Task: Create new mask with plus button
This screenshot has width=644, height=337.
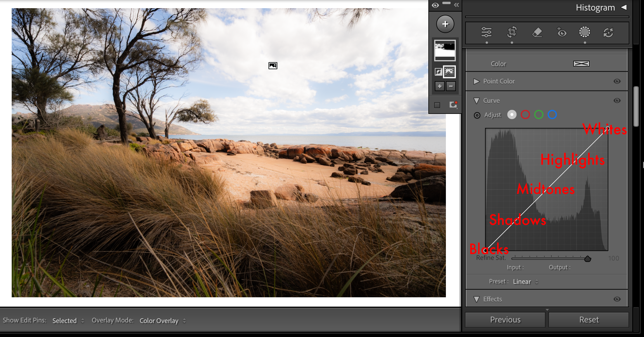Action: point(445,24)
